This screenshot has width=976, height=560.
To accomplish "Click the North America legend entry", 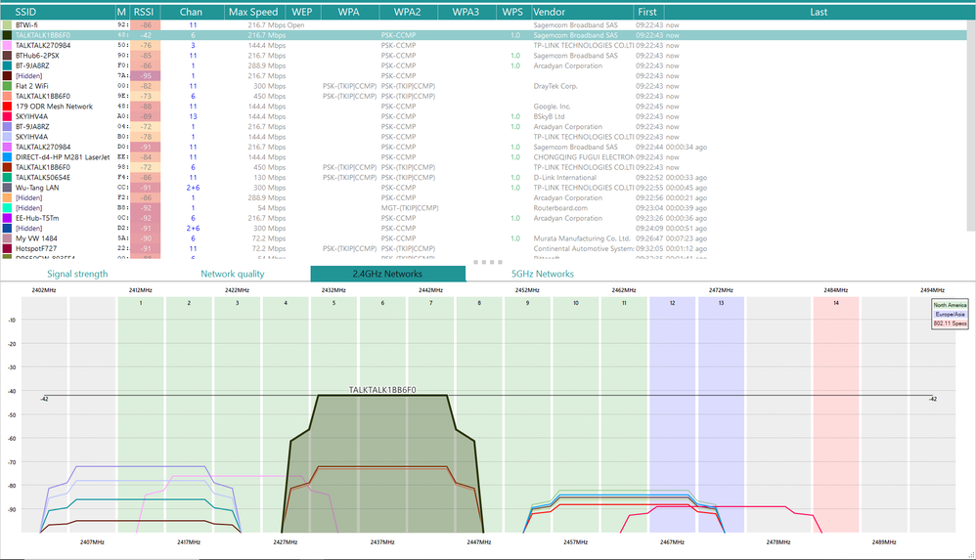I will point(950,305).
